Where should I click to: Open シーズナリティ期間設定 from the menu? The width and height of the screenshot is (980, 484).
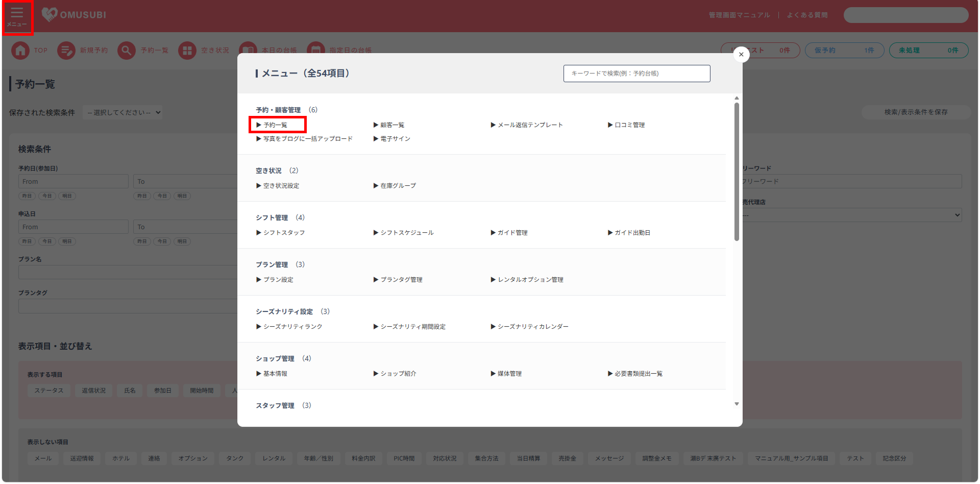(x=409, y=327)
